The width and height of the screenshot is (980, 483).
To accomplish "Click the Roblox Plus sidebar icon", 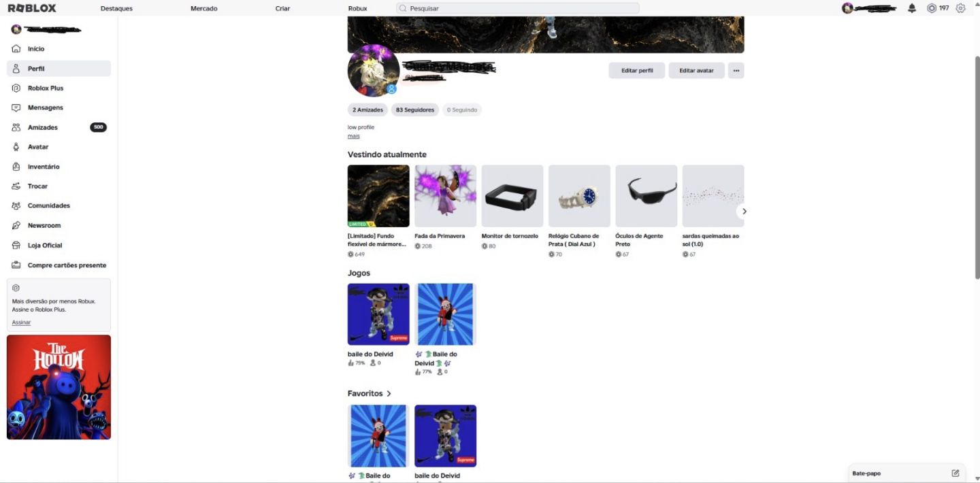I will 16,88.
